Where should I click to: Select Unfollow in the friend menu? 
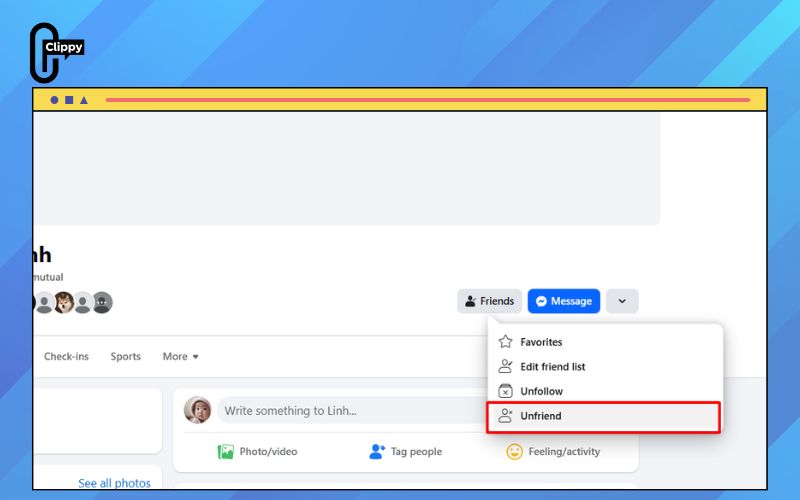(605, 391)
